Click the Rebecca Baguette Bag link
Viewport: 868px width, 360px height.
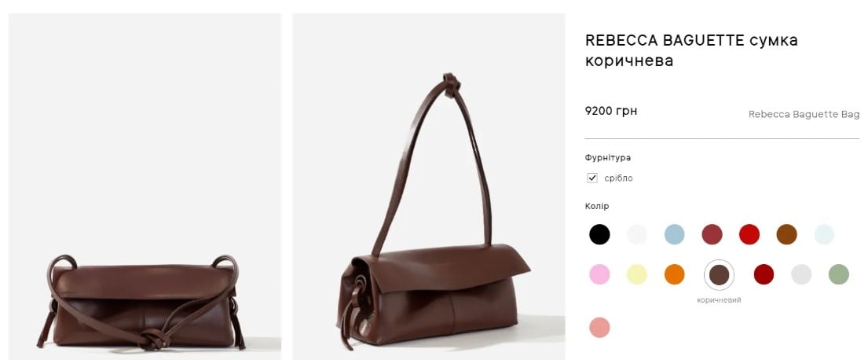pyautogui.click(x=804, y=114)
